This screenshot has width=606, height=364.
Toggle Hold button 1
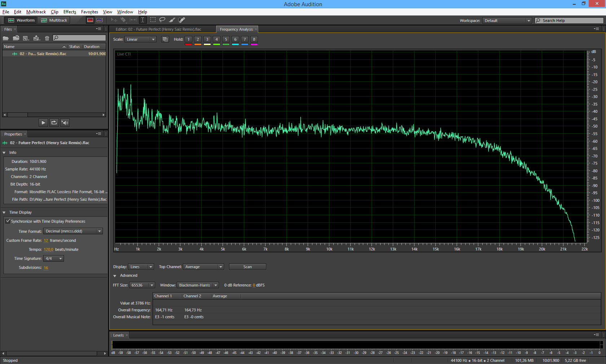tap(188, 40)
